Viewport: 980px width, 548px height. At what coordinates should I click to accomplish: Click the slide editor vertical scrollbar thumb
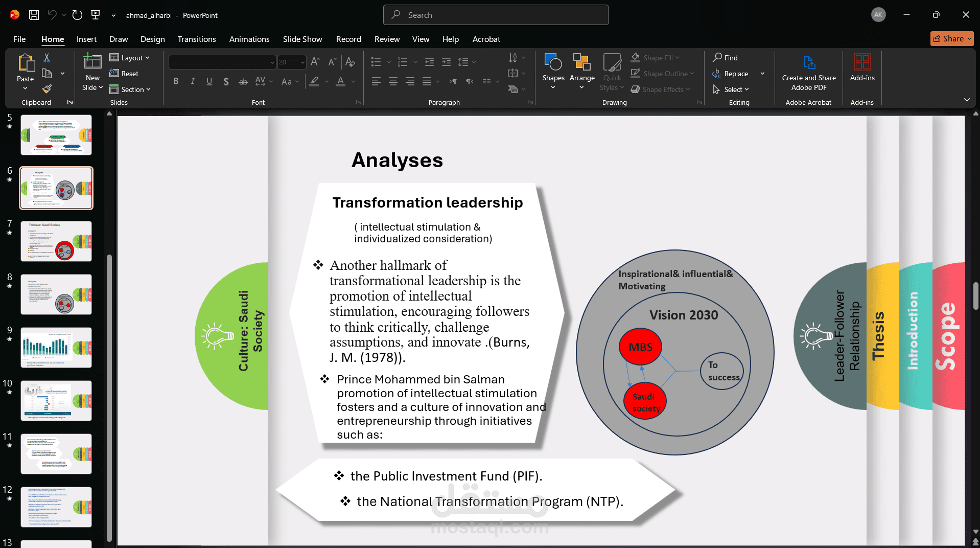pos(975,295)
